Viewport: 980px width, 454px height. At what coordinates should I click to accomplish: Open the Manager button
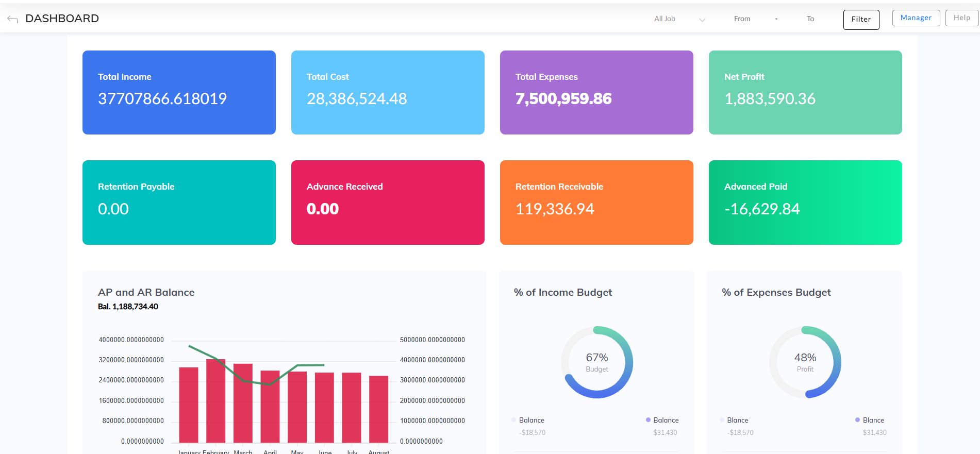[916, 18]
